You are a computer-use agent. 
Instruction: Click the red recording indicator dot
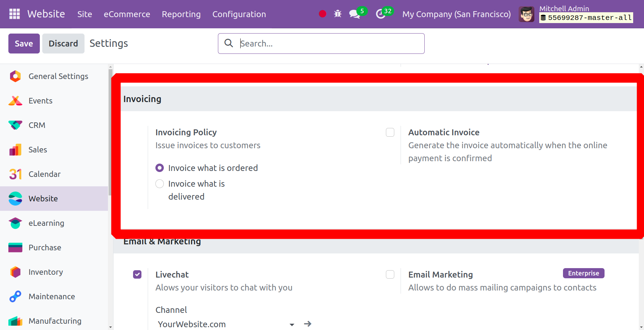pyautogui.click(x=322, y=14)
